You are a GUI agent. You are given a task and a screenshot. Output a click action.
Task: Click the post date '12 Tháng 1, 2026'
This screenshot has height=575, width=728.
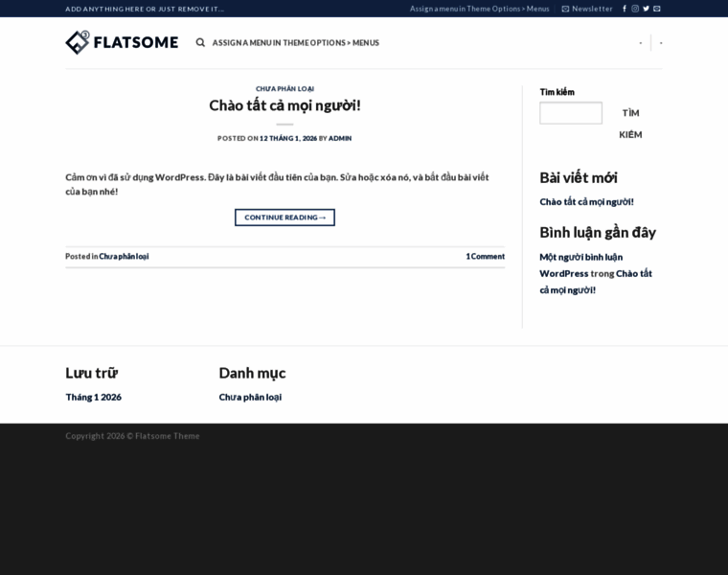[x=287, y=138]
